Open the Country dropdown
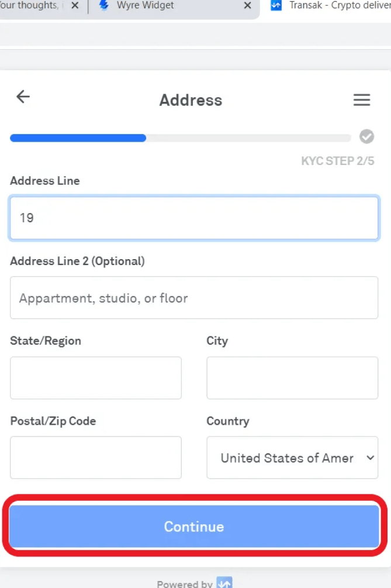Screen dimensions: 391x588 292,458
